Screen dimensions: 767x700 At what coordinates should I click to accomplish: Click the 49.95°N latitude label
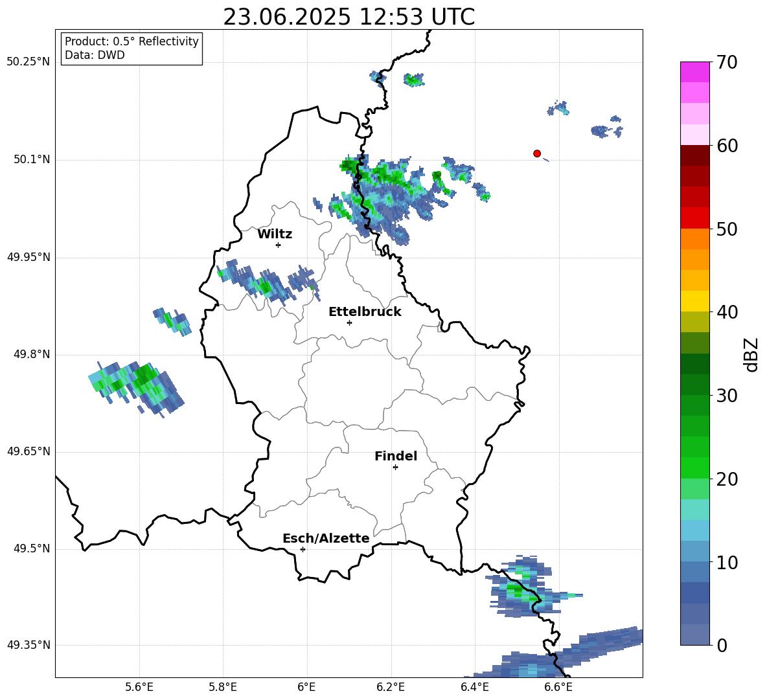click(x=29, y=258)
